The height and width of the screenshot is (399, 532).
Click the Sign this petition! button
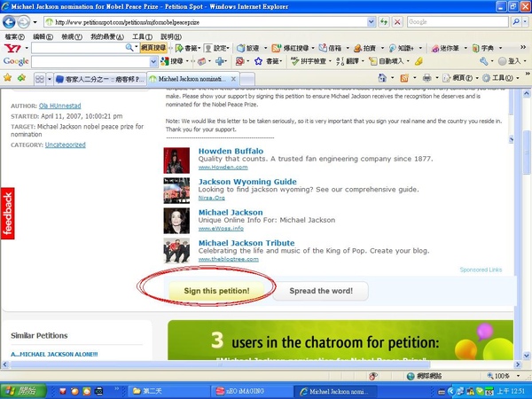pyautogui.click(x=216, y=291)
